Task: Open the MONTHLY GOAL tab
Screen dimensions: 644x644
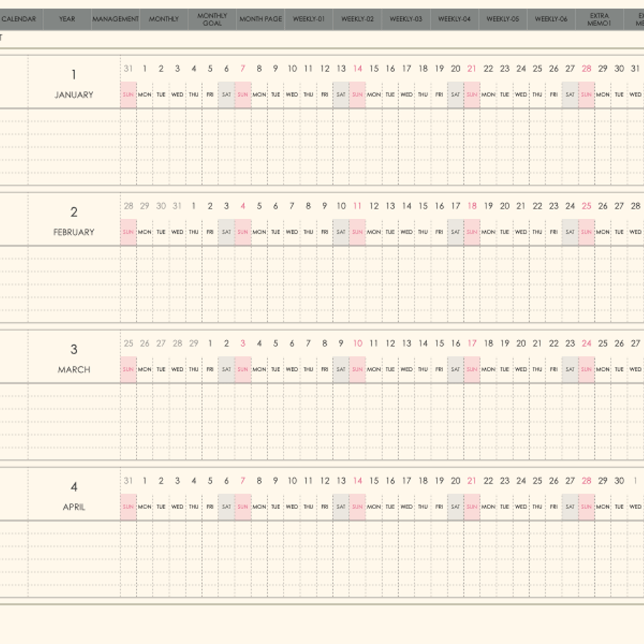Action: (x=212, y=19)
